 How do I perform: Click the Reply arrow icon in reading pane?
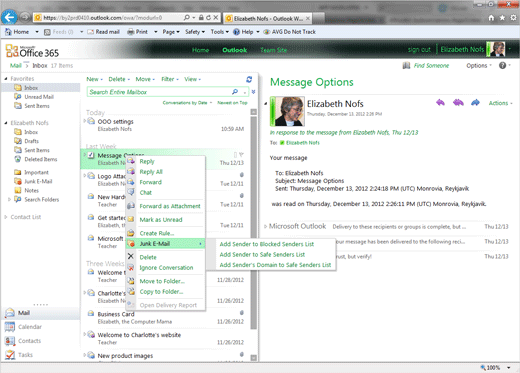440,103
